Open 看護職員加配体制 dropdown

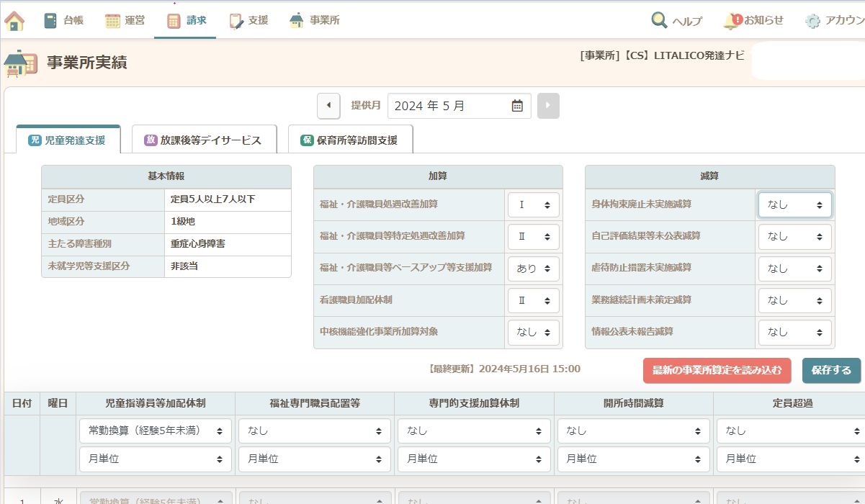tap(533, 300)
